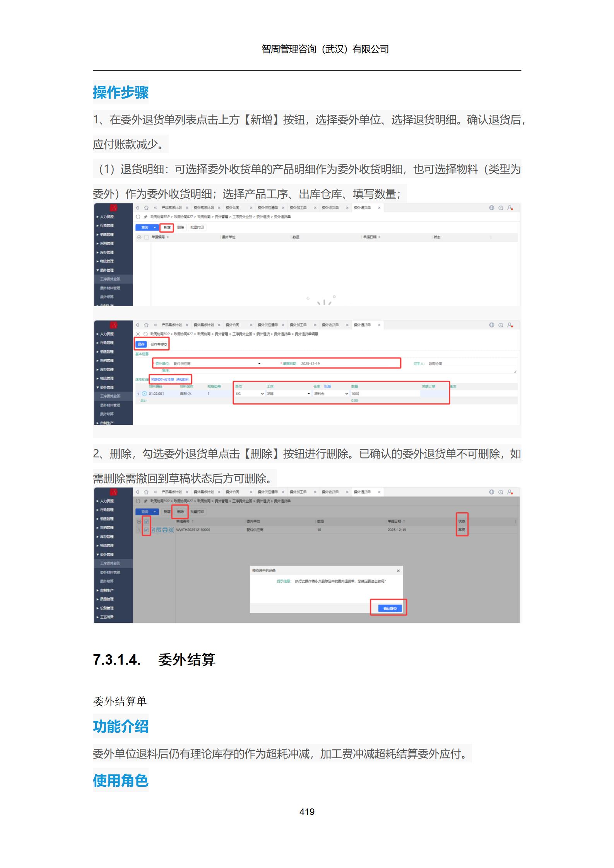Click the sidebar collapse icon in the empty-list screenshot
The image size is (614, 868).
137,208
